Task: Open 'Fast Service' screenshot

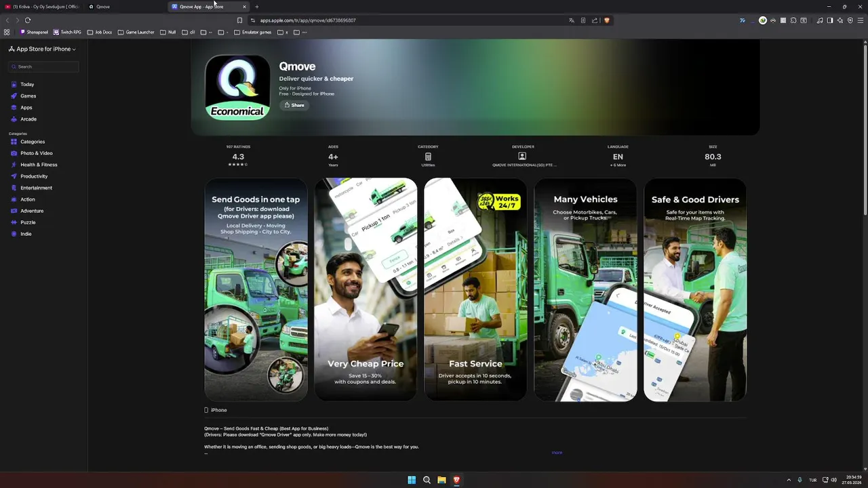Action: [475, 289]
